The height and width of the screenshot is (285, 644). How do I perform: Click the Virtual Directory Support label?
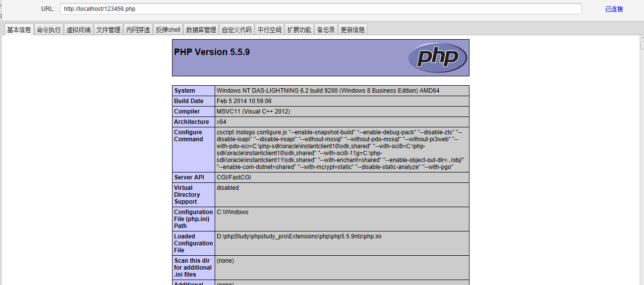(x=188, y=195)
